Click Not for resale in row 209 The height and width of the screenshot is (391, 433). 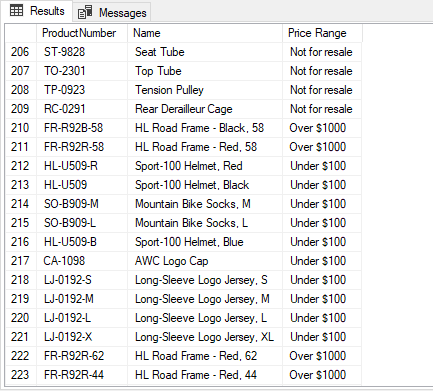[322, 109]
